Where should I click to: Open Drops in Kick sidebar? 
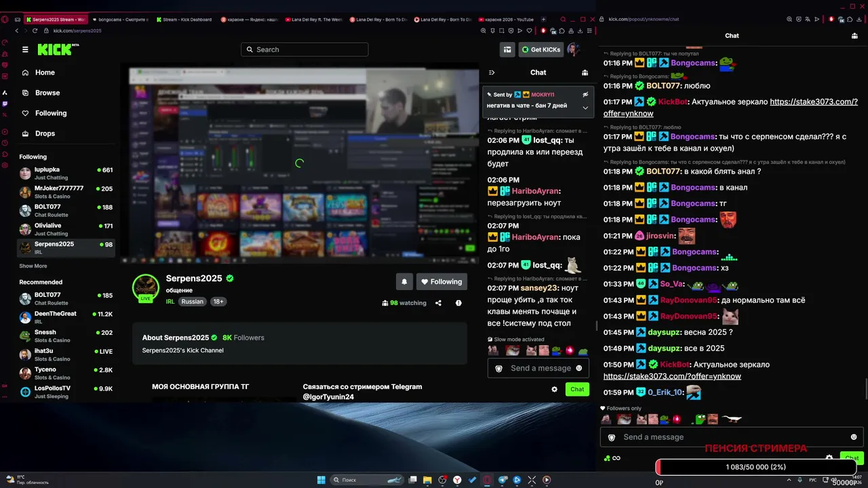click(37, 134)
